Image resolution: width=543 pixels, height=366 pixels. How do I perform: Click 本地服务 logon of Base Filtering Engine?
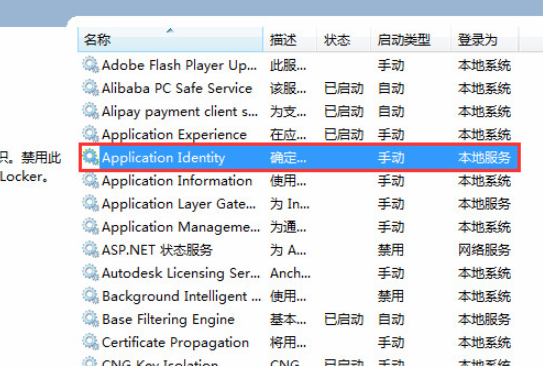pos(484,319)
